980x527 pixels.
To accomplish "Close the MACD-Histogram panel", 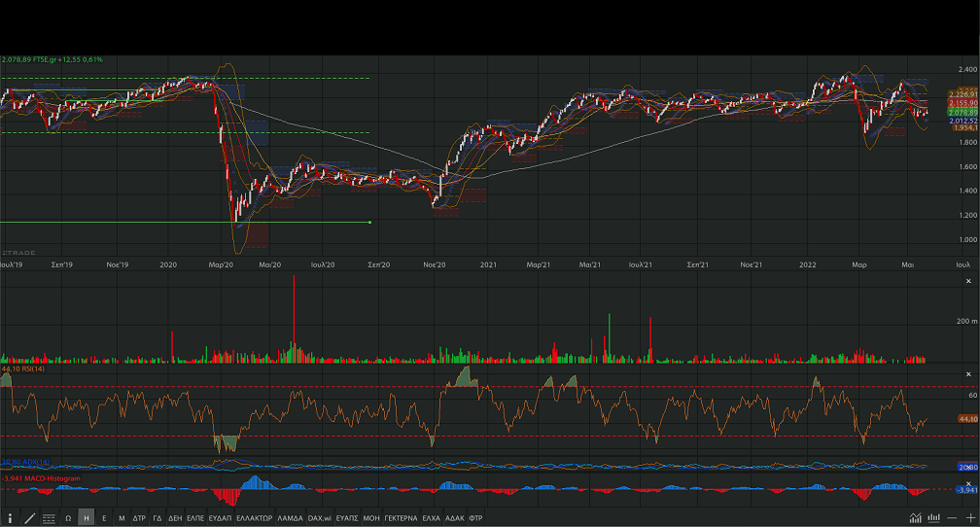I will point(967,483).
